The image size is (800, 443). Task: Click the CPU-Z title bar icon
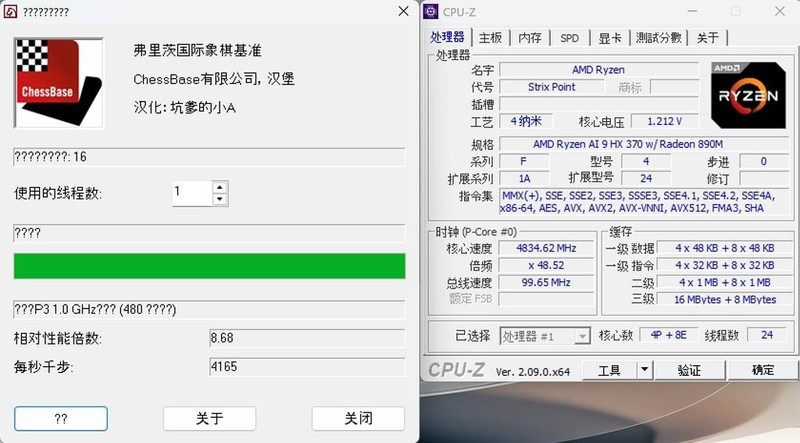click(x=431, y=11)
